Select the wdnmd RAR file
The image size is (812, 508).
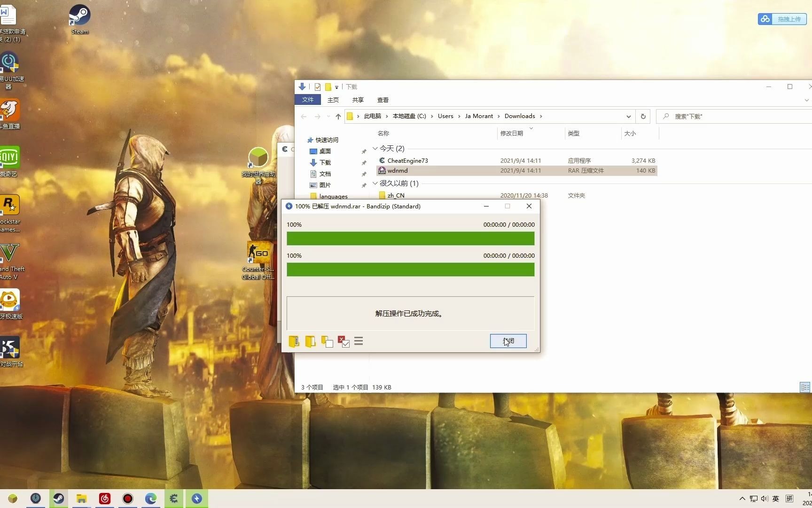(x=516, y=171)
